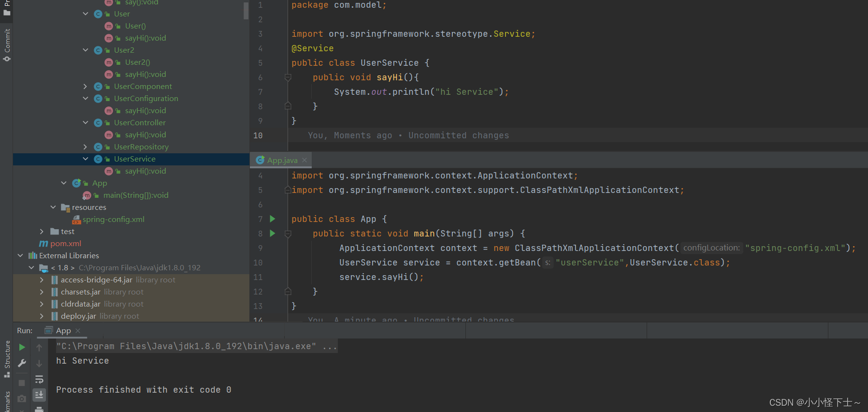
Task: Click the runnable App class icon in tree
Action: click(x=76, y=183)
